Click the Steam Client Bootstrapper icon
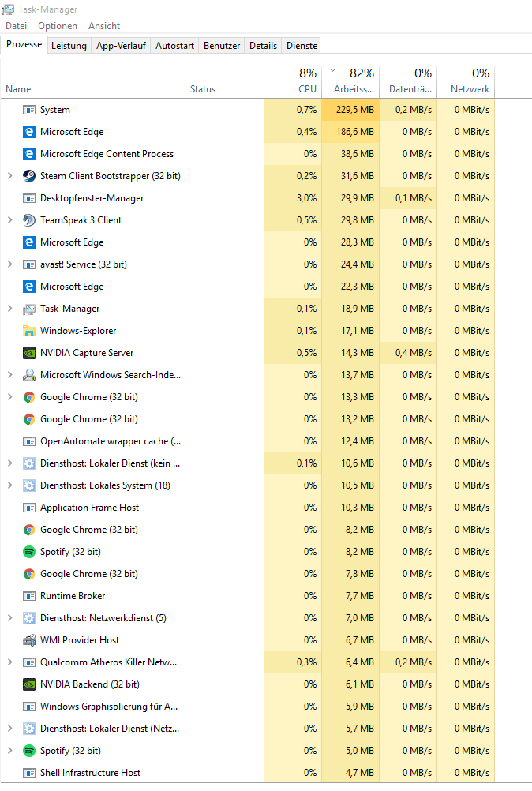The image size is (532, 791). click(x=29, y=176)
